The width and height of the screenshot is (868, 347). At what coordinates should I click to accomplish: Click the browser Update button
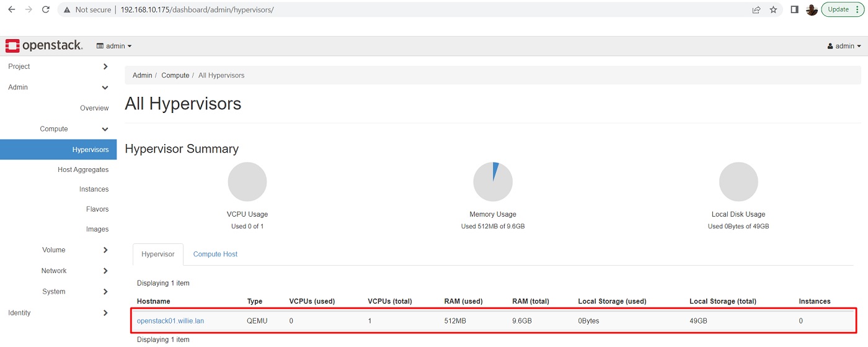843,9
